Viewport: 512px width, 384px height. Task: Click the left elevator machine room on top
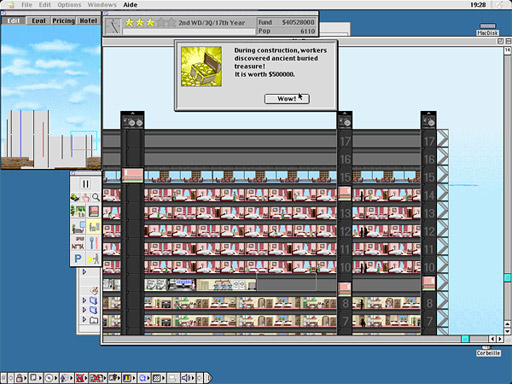point(132,120)
